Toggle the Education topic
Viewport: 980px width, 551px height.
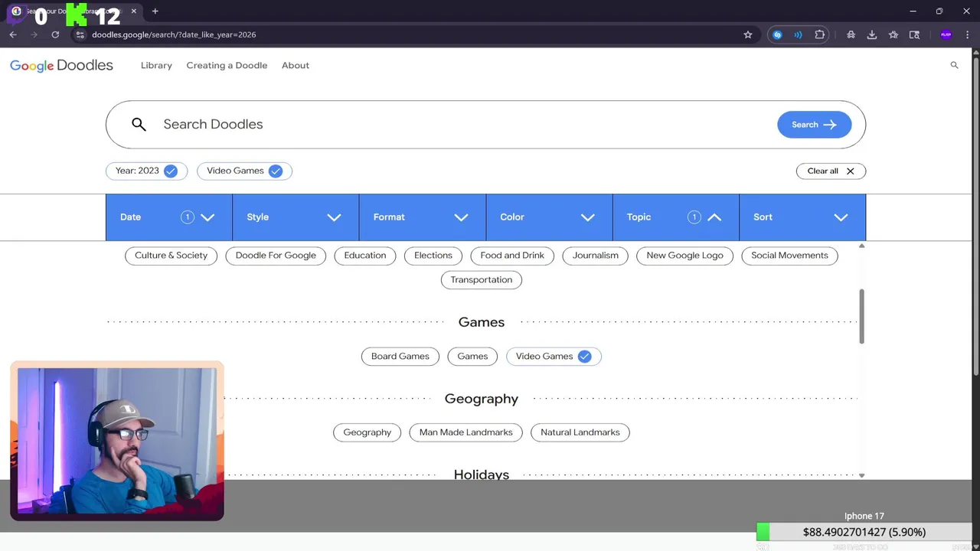coord(364,256)
